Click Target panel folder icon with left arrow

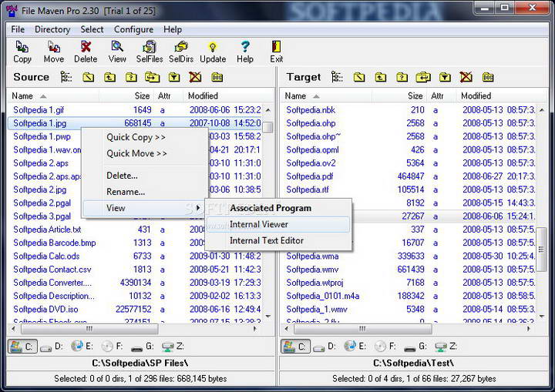(423, 77)
